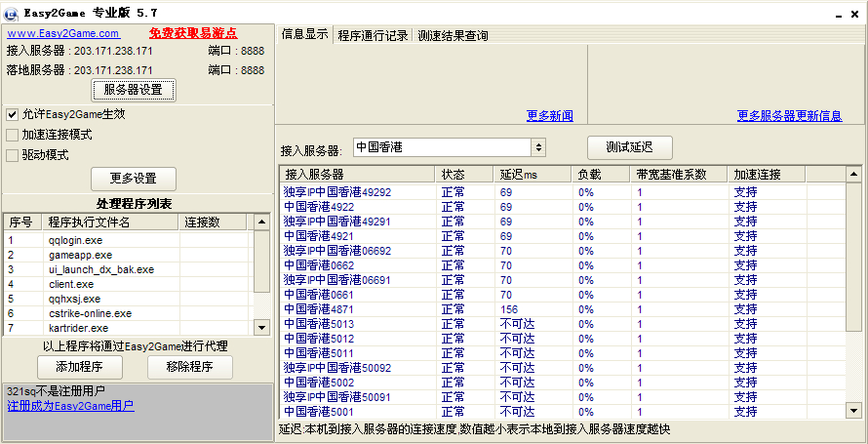This screenshot has height=444, width=868.
Task: Sort by 接入服务器 column header
Action: pos(358,175)
